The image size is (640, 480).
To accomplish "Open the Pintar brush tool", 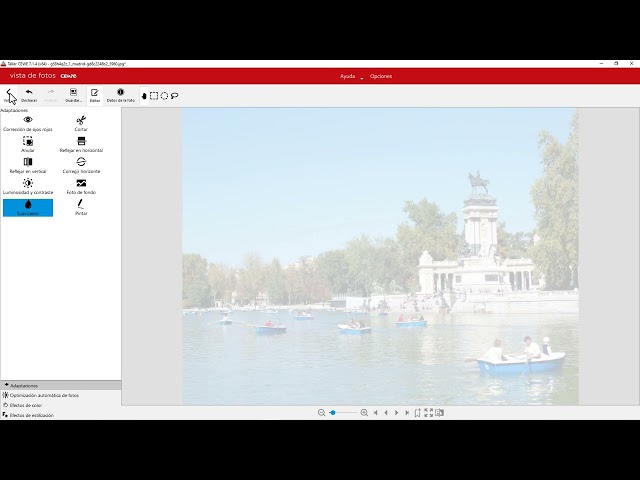I will pos(81,208).
